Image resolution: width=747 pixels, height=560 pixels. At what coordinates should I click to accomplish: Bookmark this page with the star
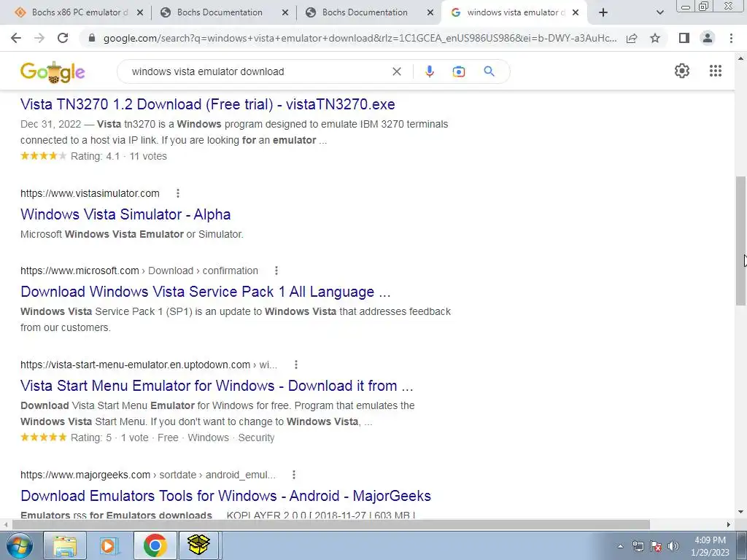coord(655,38)
